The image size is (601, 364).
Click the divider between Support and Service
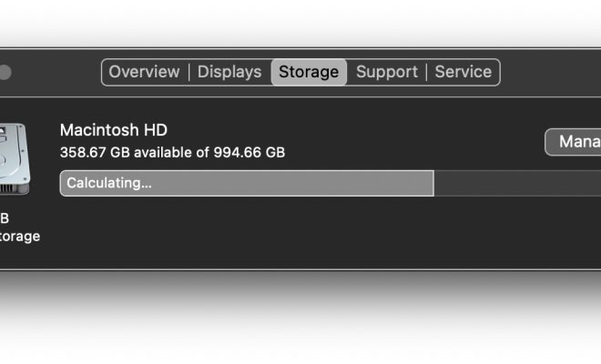coord(426,73)
